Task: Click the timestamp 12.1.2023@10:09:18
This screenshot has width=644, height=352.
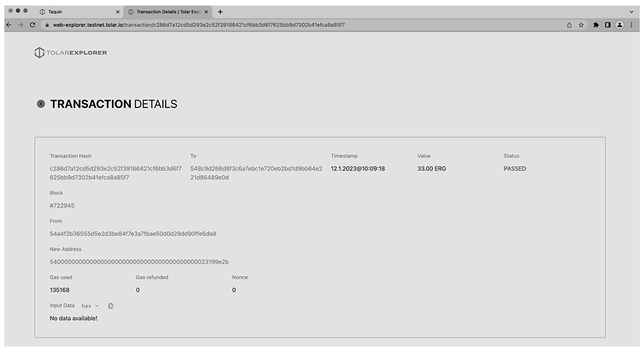Action: coord(357,169)
